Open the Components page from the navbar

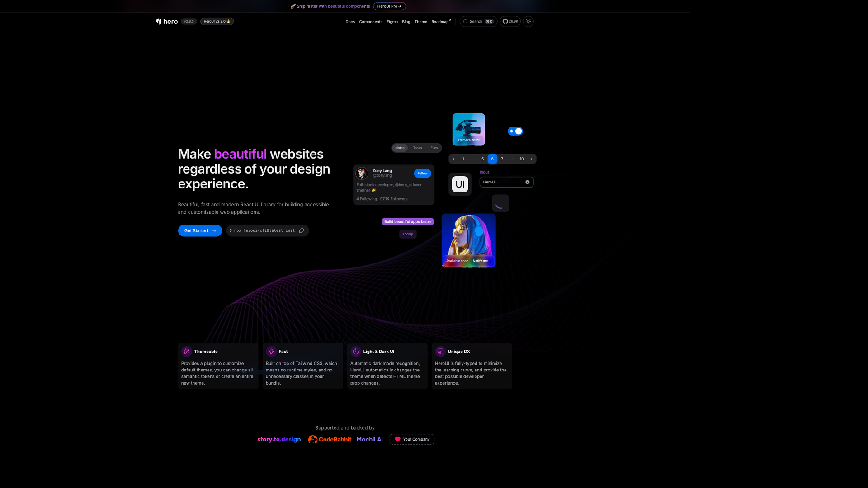coord(371,21)
